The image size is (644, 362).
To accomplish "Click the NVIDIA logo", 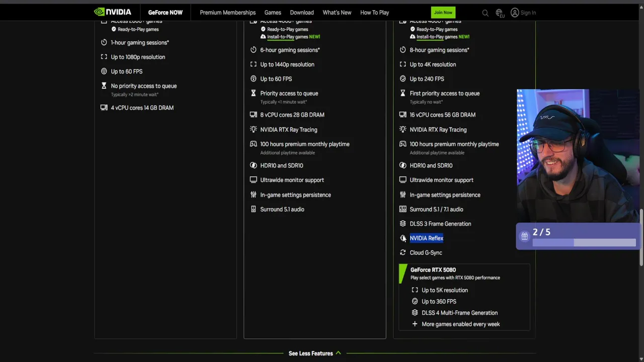I will [113, 12].
